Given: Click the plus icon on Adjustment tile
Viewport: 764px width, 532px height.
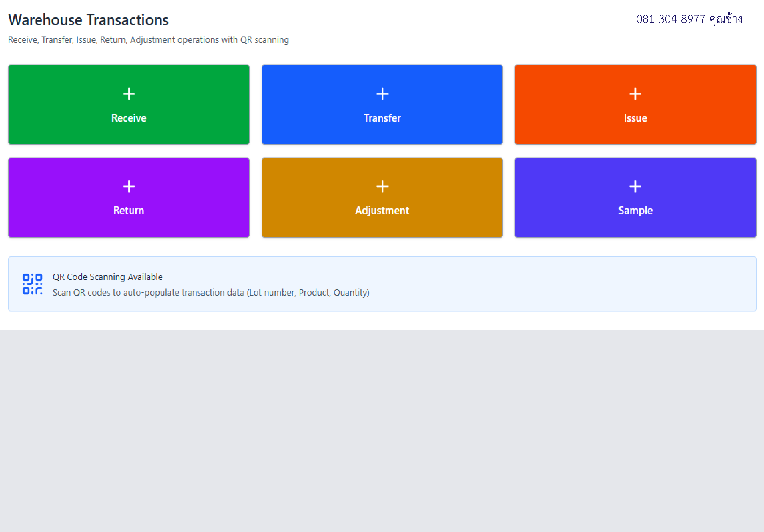Looking at the screenshot, I should [382, 186].
